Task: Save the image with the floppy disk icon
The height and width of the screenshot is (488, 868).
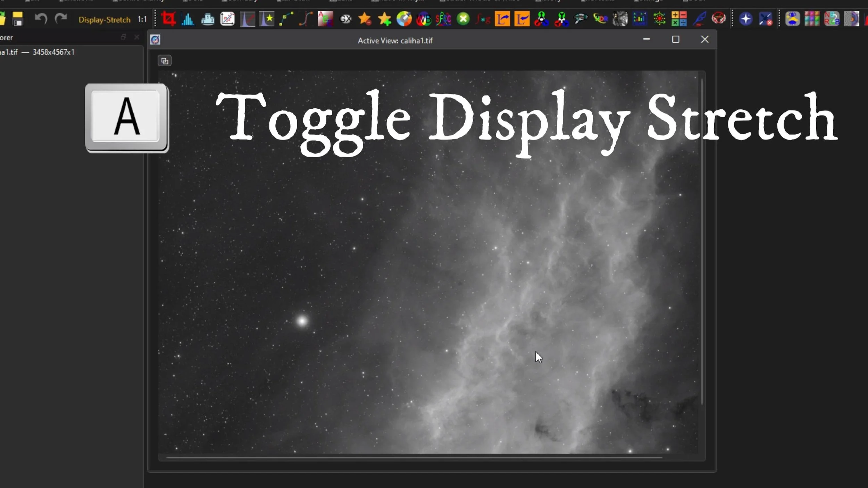Action: tap(17, 19)
